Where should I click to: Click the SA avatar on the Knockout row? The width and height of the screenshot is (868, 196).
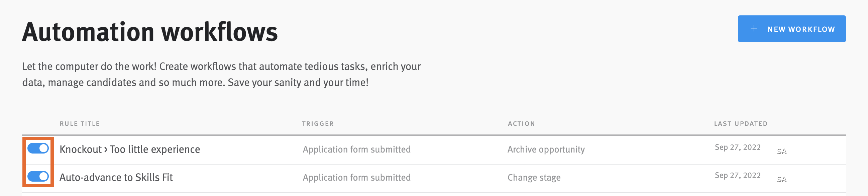point(782,151)
